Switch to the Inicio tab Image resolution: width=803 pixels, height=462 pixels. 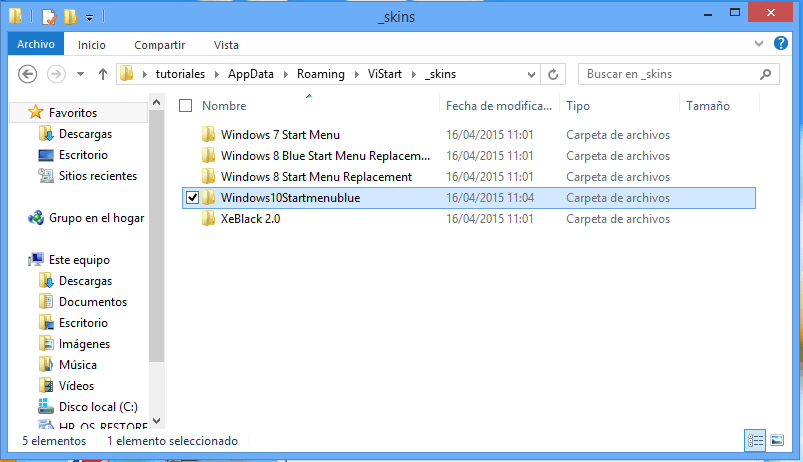click(92, 45)
